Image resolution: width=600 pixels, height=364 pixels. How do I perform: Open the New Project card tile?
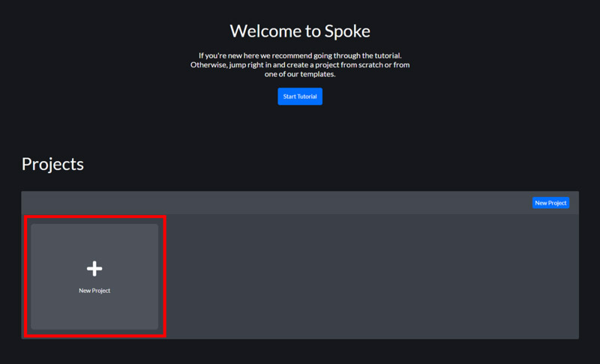coord(94,276)
